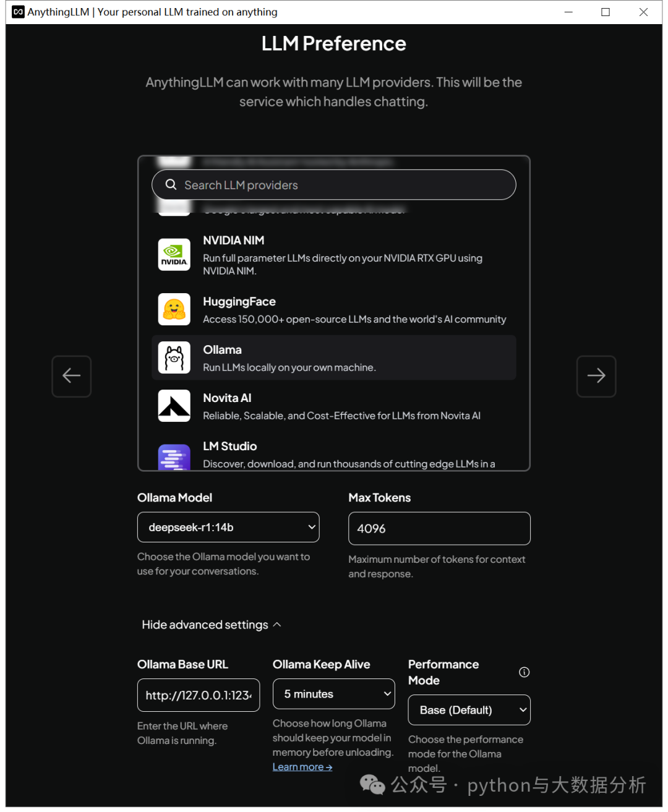Maximize the AnythingLLM window
This screenshot has width=668, height=812.
click(x=606, y=12)
